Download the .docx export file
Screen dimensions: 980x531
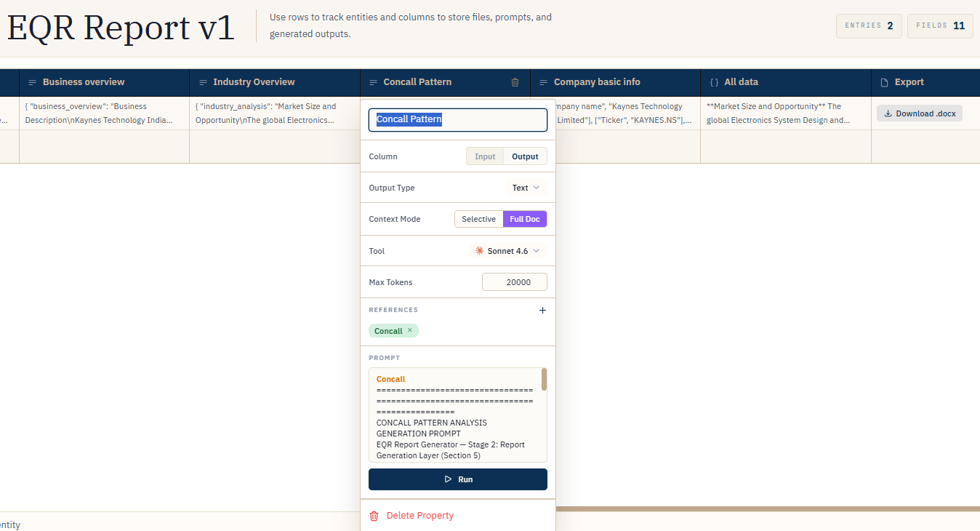pos(919,113)
